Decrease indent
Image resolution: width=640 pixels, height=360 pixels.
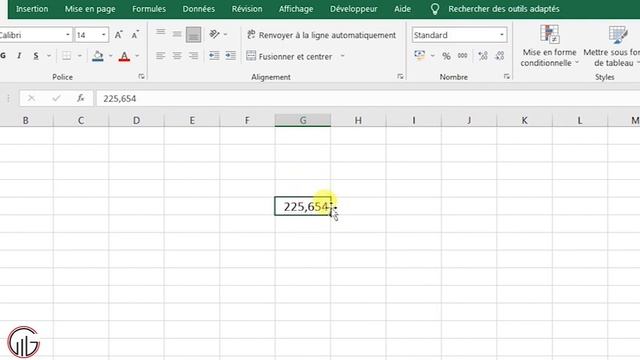pyautogui.click(x=214, y=56)
